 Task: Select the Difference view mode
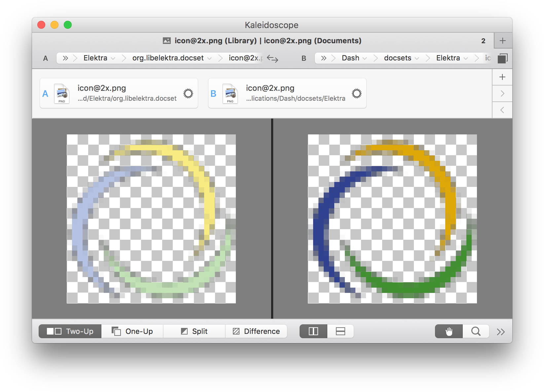256,331
